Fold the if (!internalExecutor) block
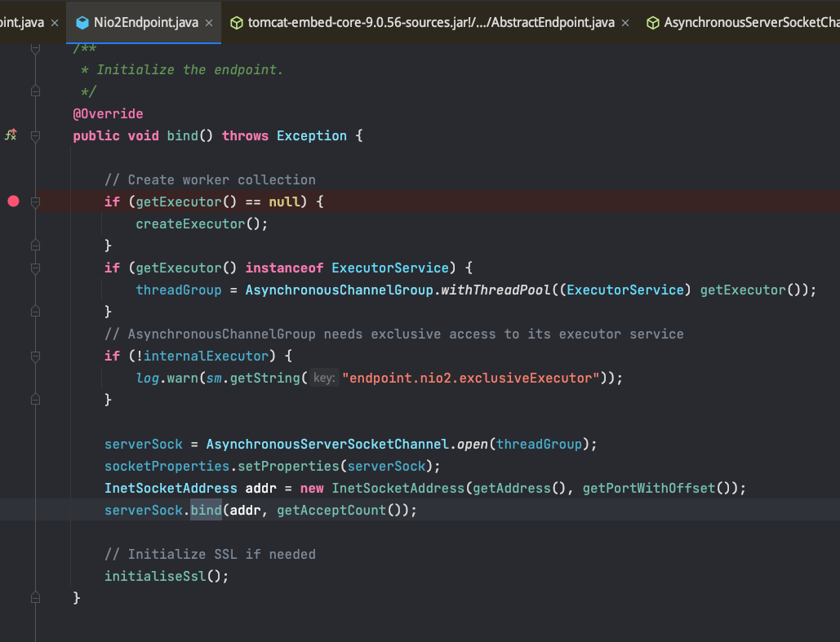The image size is (840, 642). coord(35,356)
